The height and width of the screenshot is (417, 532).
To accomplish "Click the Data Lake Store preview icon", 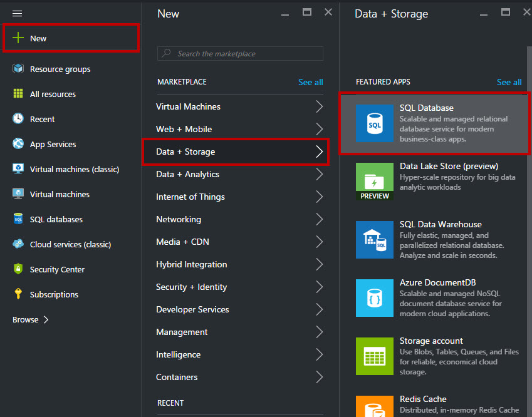I will click(375, 182).
